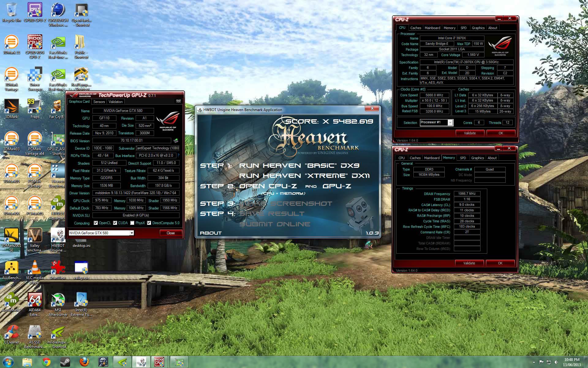The height and width of the screenshot is (368, 588).
Task: Launch the MSI Afterburner desktop icon
Action: click(58, 304)
